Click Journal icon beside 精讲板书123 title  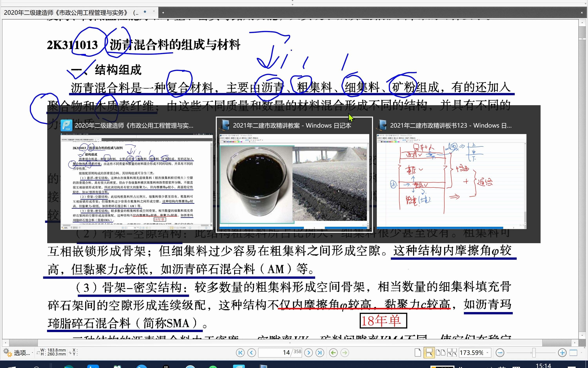[x=382, y=126]
